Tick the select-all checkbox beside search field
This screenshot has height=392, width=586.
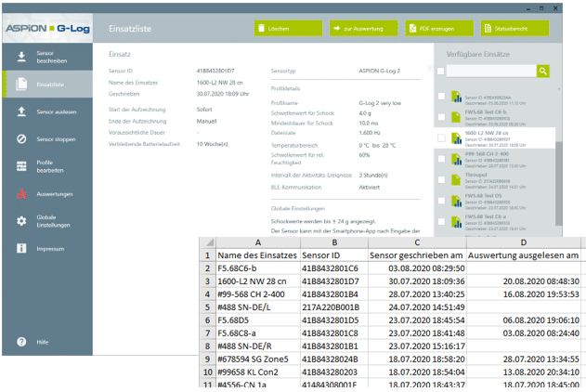click(440, 71)
